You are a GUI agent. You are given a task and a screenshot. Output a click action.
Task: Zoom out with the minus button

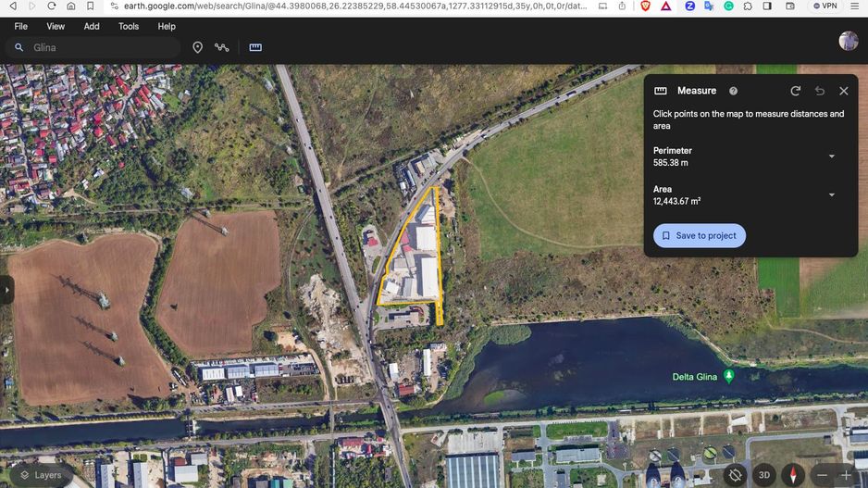click(822, 475)
